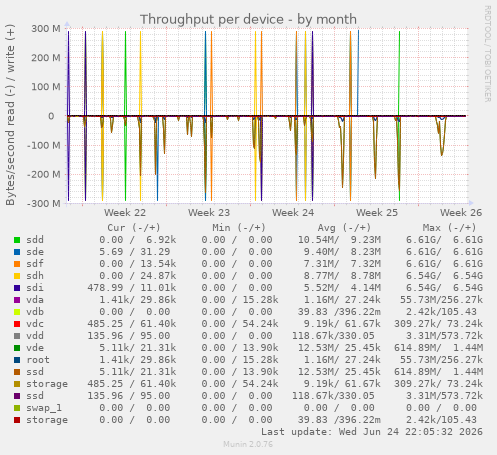Select the vdc device label
Viewport: 497px width, 455px height.
tap(35, 324)
